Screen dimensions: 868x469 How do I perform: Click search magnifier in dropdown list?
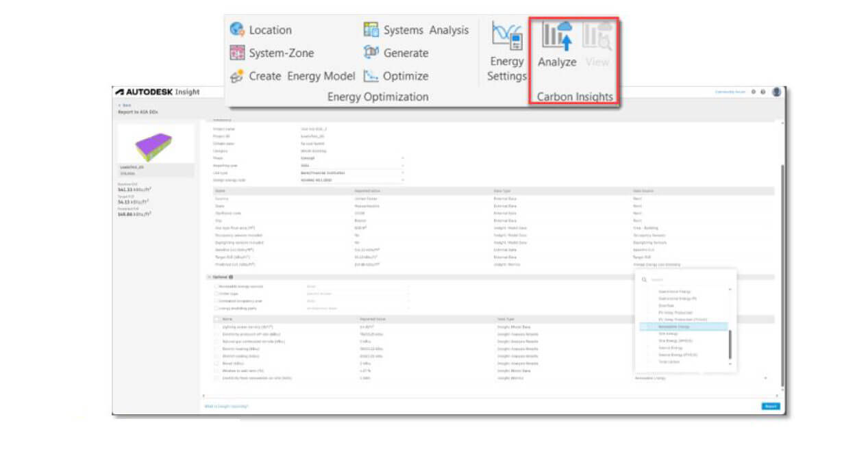point(644,279)
